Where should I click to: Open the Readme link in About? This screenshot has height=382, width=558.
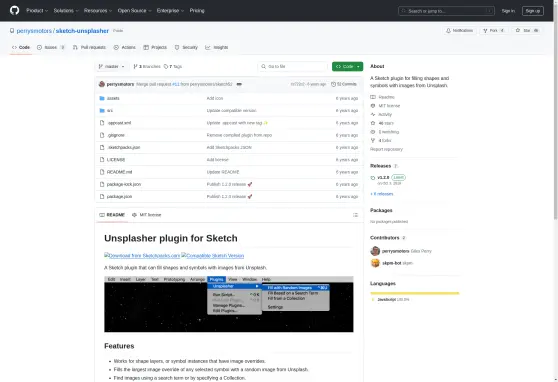tap(383, 97)
